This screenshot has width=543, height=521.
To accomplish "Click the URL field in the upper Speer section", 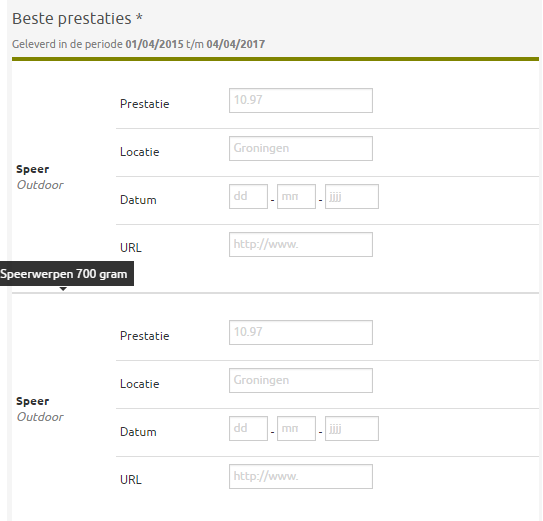I will [x=301, y=245].
